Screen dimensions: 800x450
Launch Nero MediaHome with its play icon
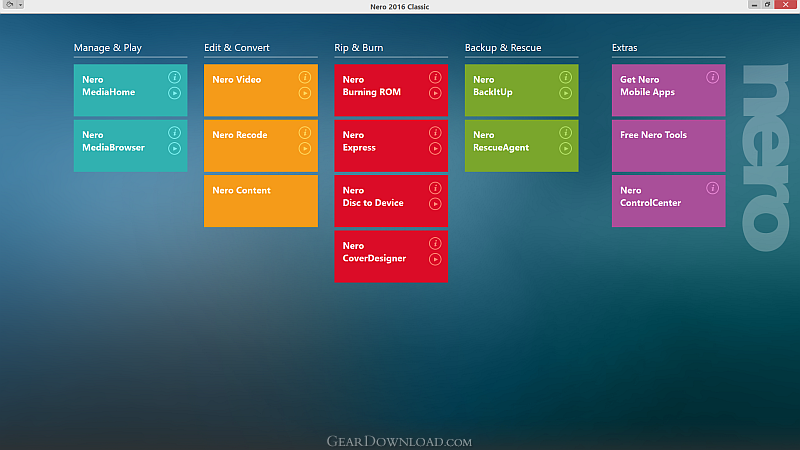pyautogui.click(x=174, y=93)
